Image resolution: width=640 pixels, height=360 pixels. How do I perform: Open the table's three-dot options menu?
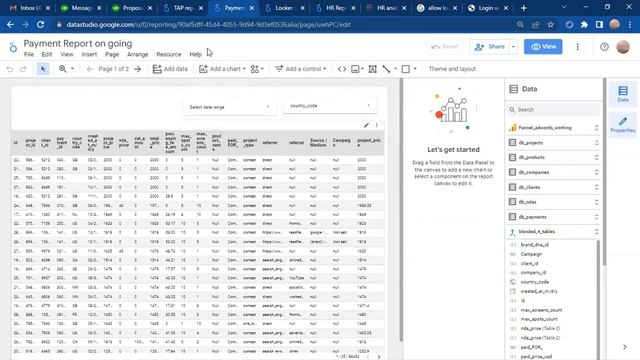[377, 125]
